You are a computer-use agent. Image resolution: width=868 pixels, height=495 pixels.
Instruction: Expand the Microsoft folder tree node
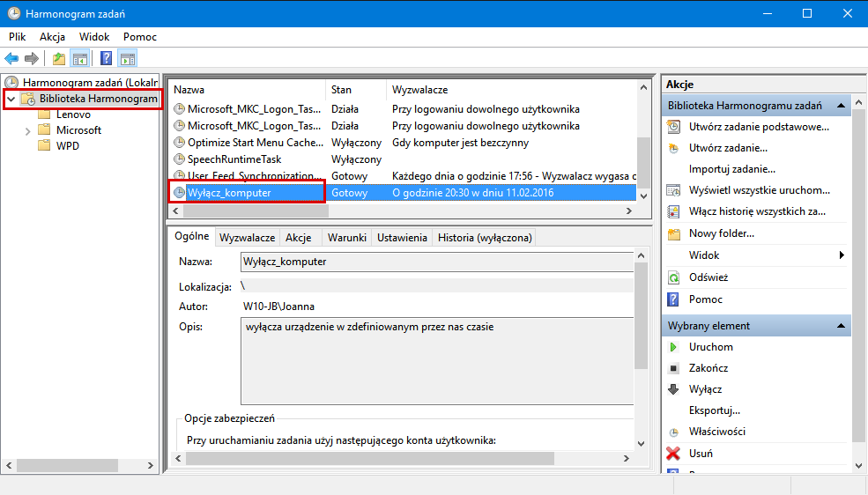28,130
